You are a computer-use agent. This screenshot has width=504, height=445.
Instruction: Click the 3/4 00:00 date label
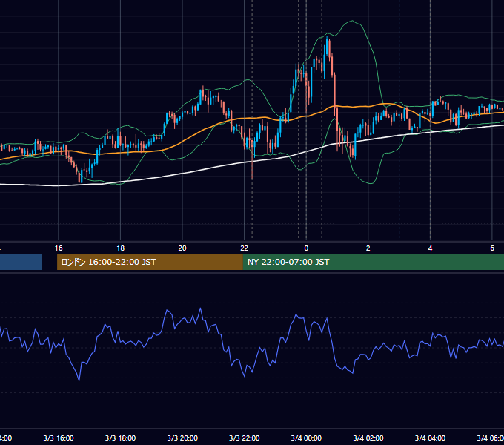pos(306,438)
